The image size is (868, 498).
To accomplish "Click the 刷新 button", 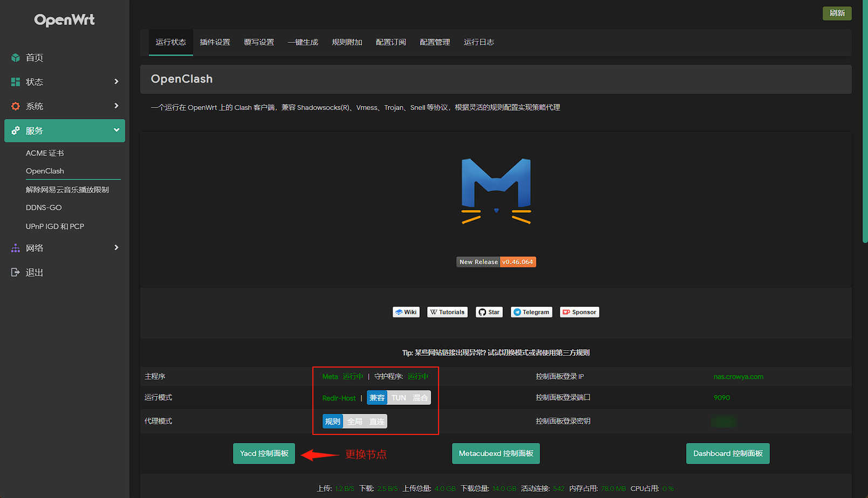I will [837, 13].
